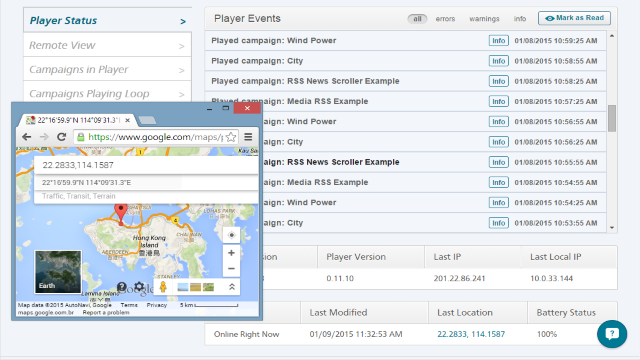Maximize the Chrome maps window

(x=225, y=108)
